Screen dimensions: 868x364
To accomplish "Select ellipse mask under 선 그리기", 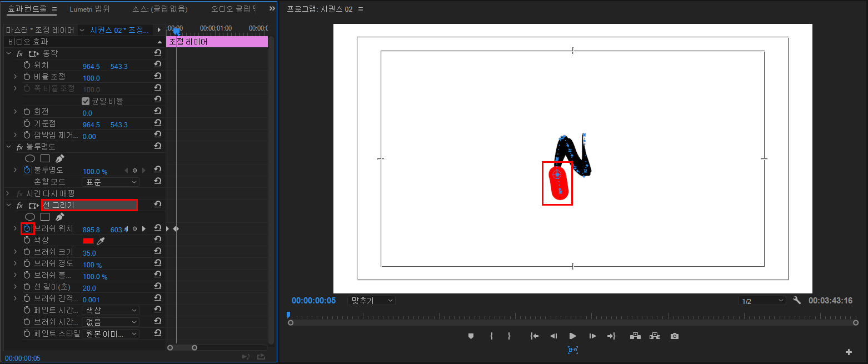I will (x=30, y=217).
